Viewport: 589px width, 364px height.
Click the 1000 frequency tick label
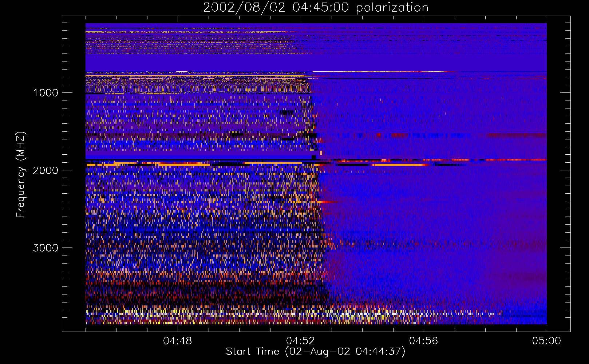[x=46, y=93]
